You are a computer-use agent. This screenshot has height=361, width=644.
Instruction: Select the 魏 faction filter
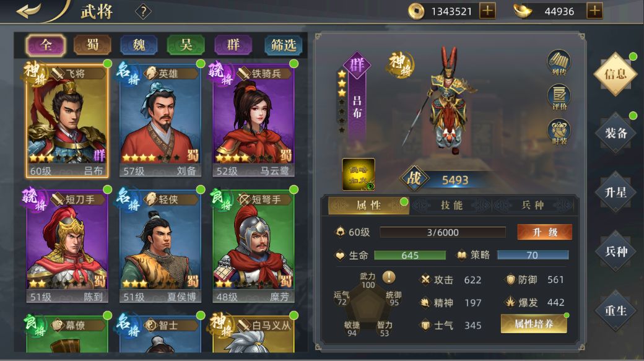139,45
